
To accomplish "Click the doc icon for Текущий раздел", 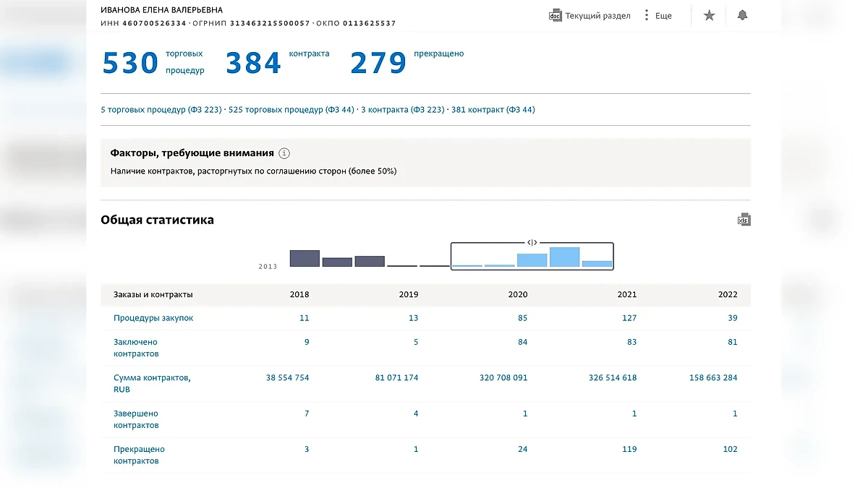I will 556,15.
